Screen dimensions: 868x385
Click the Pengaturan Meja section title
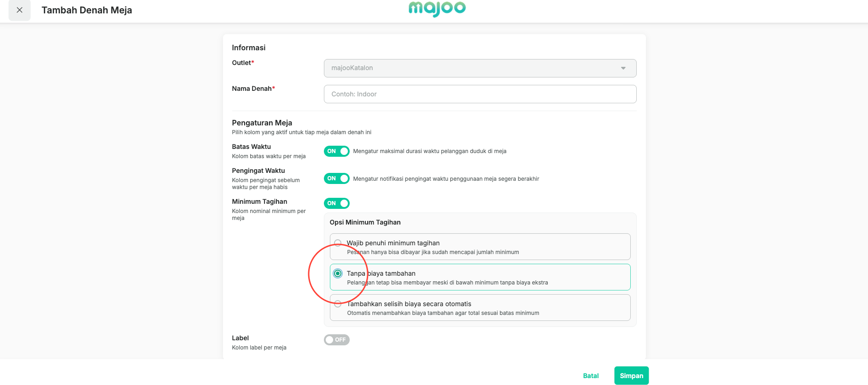click(x=262, y=123)
